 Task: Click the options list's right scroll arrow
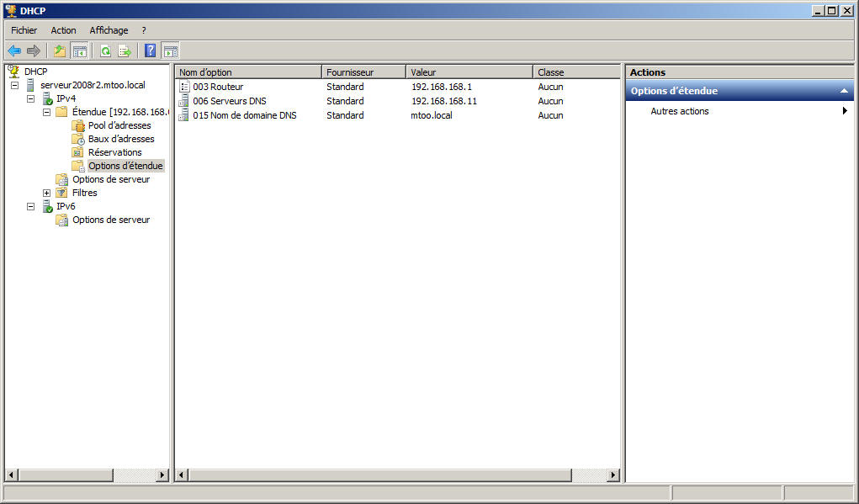point(613,475)
